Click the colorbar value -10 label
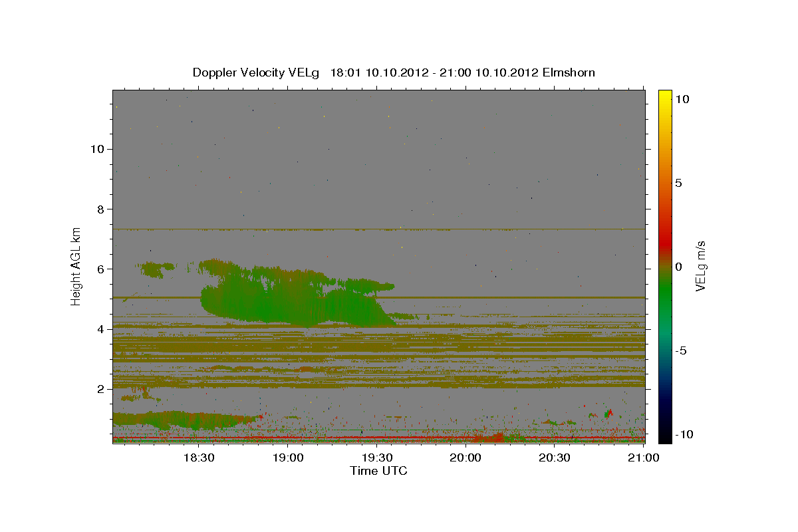 pos(683,434)
